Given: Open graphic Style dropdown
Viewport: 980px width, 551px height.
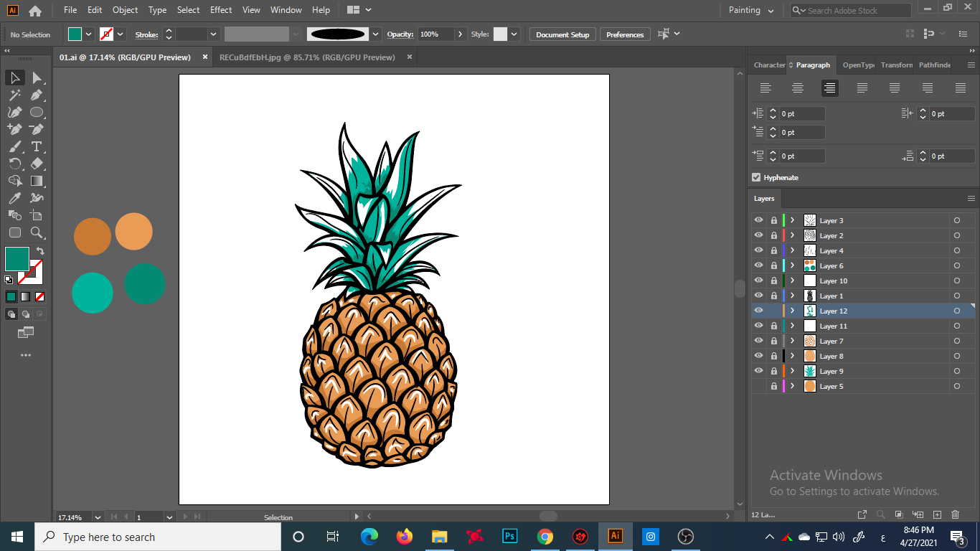Looking at the screenshot, I should 514,34.
